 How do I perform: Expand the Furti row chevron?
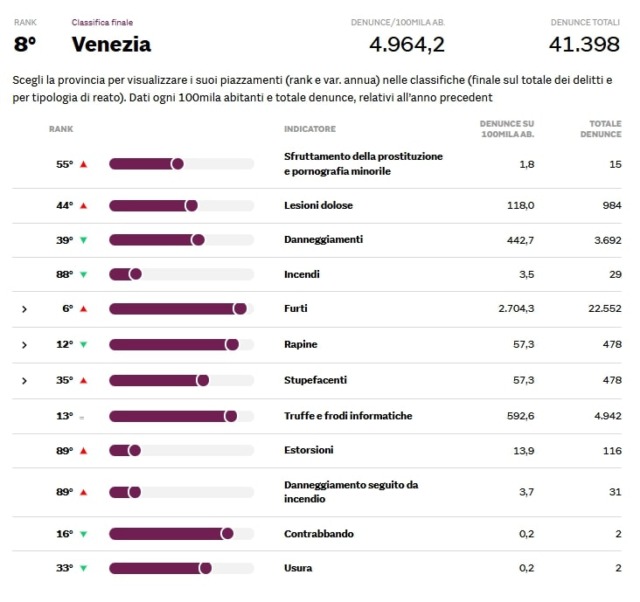pyautogui.click(x=24, y=309)
